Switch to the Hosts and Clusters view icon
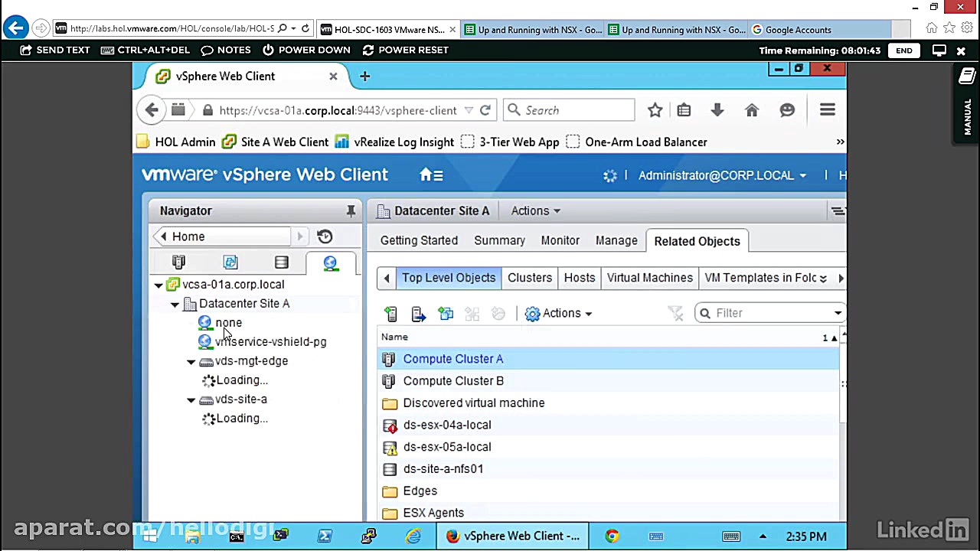The width and height of the screenshot is (980, 551). pos(178,262)
